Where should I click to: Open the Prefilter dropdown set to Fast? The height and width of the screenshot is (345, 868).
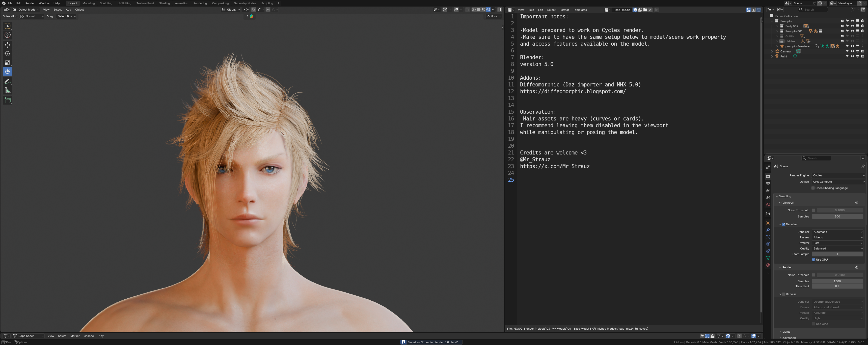pos(838,243)
